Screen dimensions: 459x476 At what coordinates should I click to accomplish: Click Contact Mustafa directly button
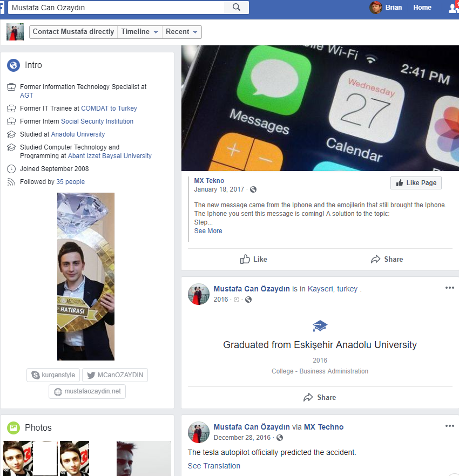(73, 32)
